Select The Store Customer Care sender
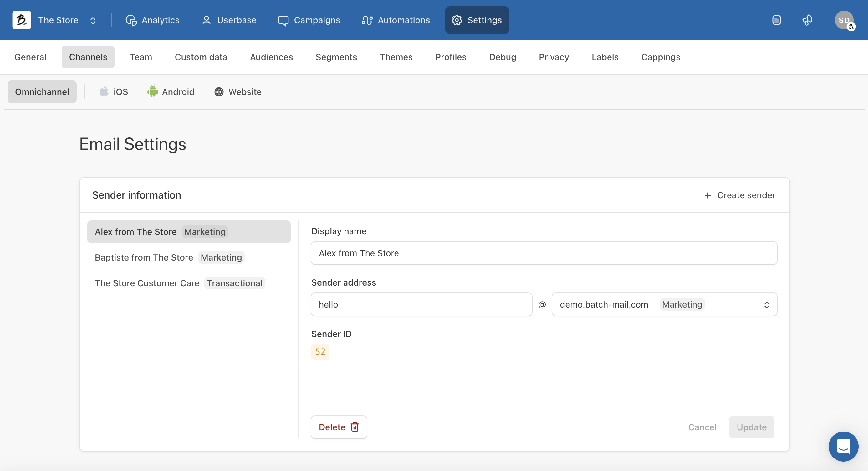This screenshot has width=868, height=471. [189, 283]
